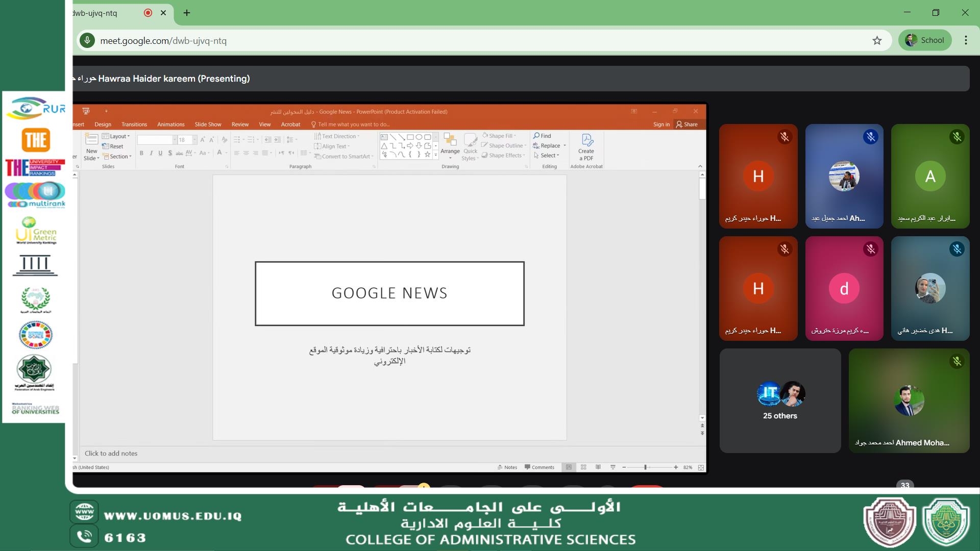This screenshot has height=551, width=980.
Task: Click the Center text alignment icon
Action: coord(246,153)
